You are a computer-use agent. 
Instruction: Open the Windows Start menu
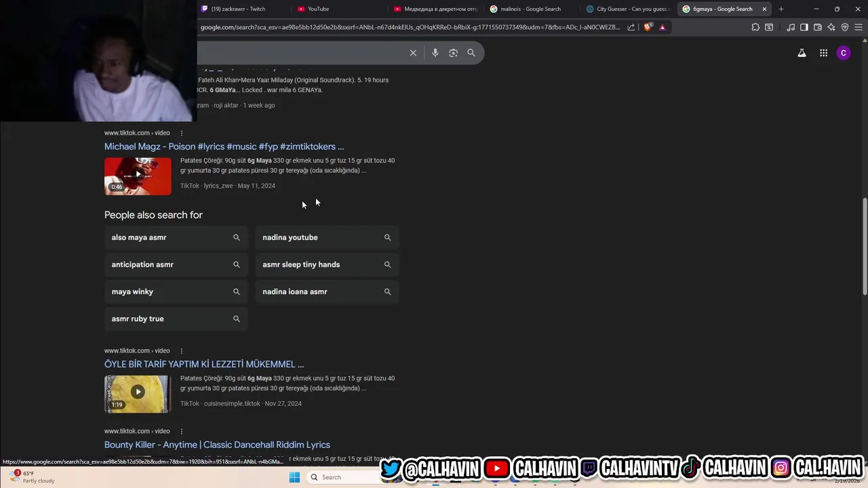(x=294, y=477)
